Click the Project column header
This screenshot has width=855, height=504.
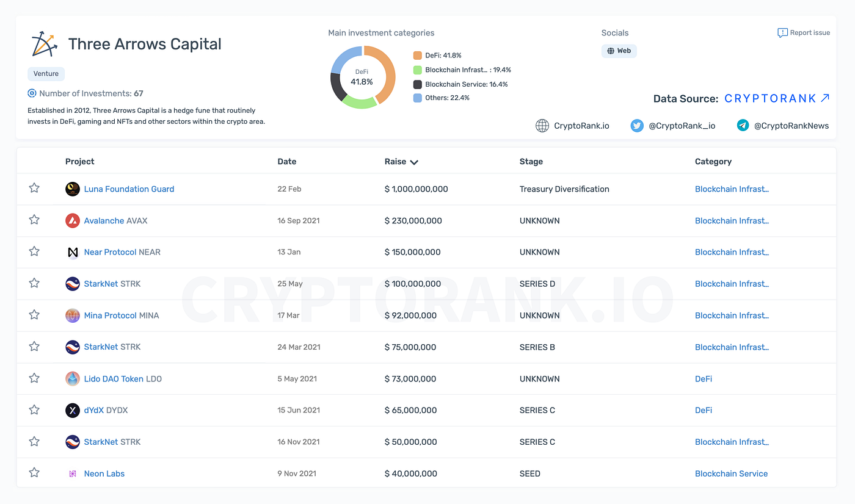80,162
